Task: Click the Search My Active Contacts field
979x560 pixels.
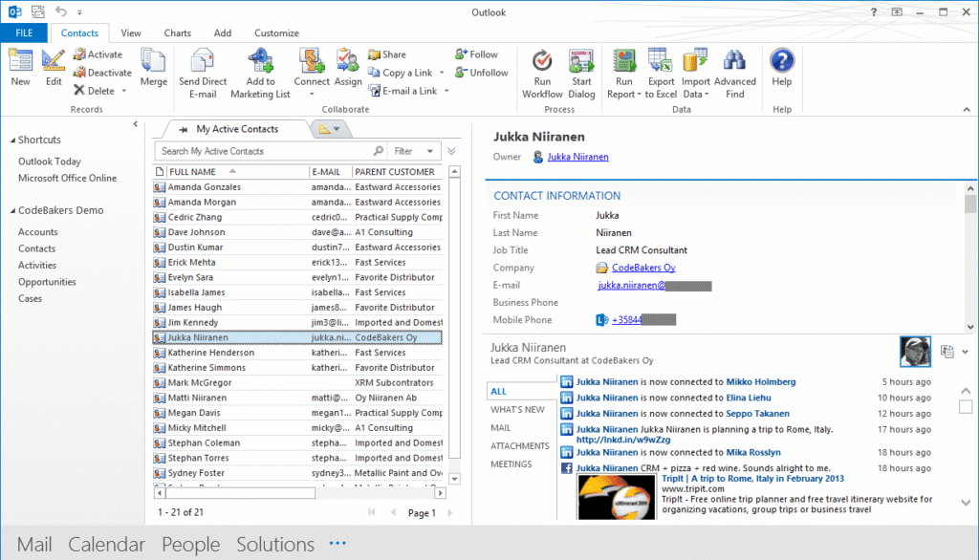Action: point(265,151)
